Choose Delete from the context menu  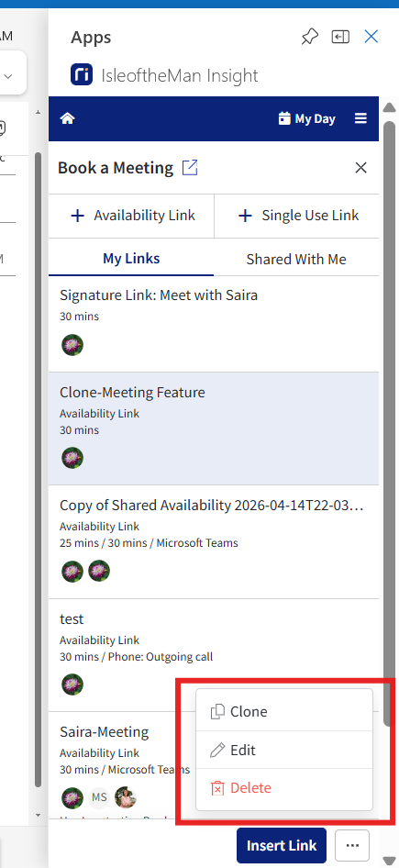point(284,788)
